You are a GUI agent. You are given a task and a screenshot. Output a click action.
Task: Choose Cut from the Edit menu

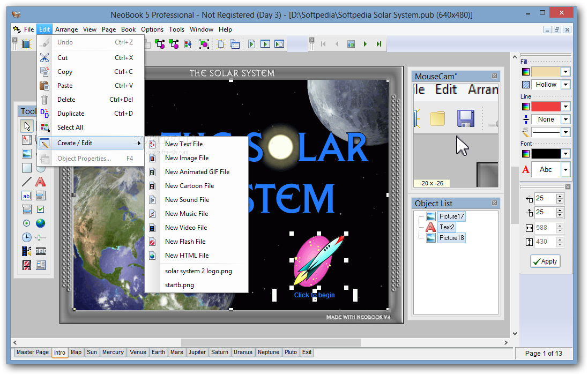click(x=91, y=58)
